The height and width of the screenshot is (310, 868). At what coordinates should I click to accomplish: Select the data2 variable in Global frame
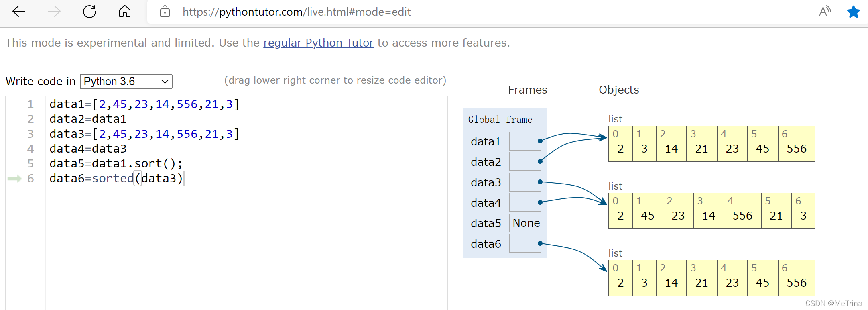click(486, 162)
